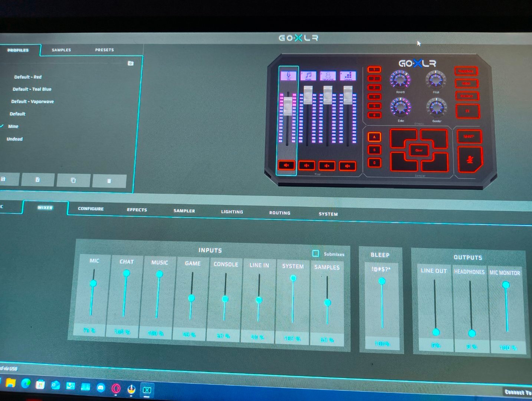Click the Headphones output volume slider handle
This screenshot has height=401, width=532.
(x=472, y=333)
